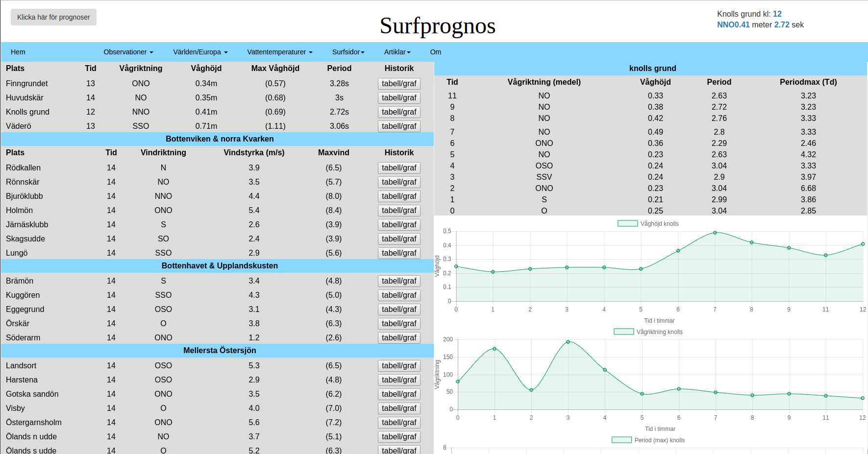This screenshot has height=454, width=868.
Task: Expand the Världen/Europa dropdown
Action: click(200, 52)
